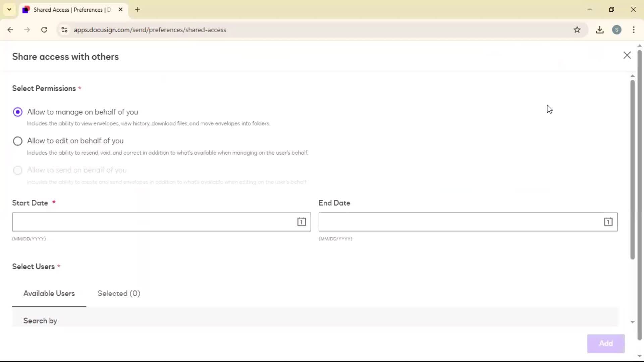Open the Chrome profile avatar S
The image size is (644, 362).
pos(616,30)
